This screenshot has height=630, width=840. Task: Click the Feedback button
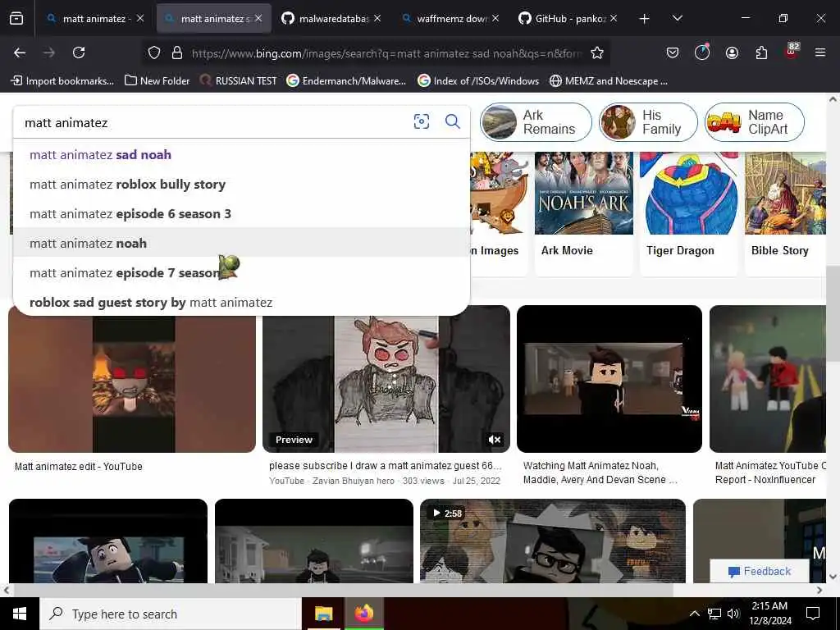pos(759,571)
